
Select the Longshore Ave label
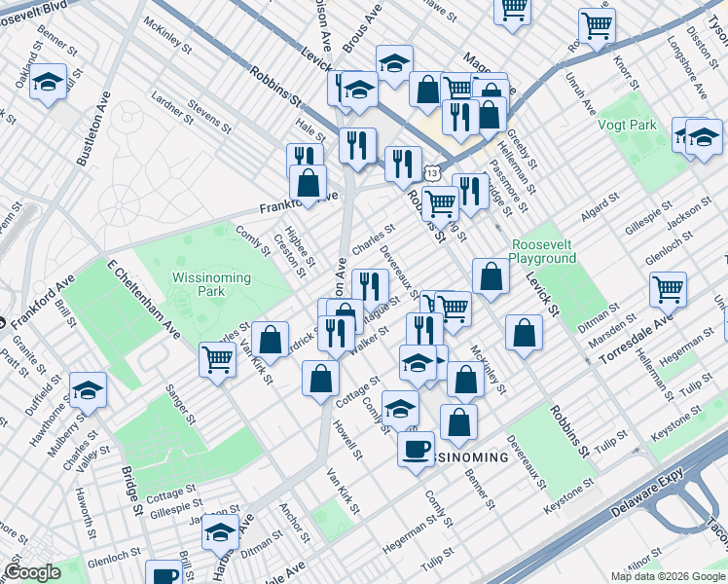[x=687, y=67]
